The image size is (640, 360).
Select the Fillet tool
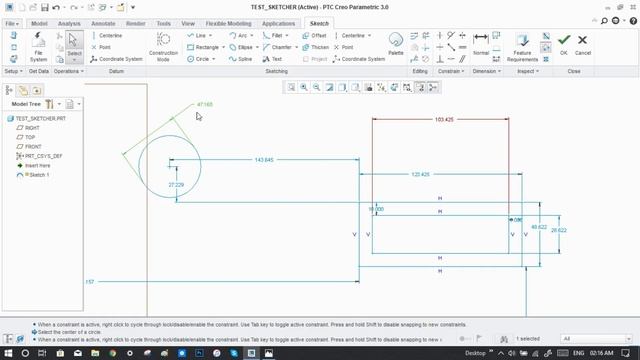(273, 36)
